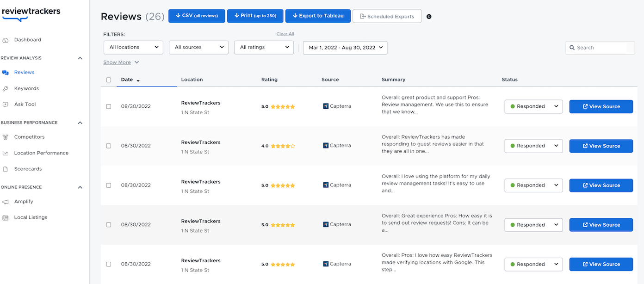644x284 pixels.
Task: Open Dashboard in the sidebar
Action: click(28, 40)
